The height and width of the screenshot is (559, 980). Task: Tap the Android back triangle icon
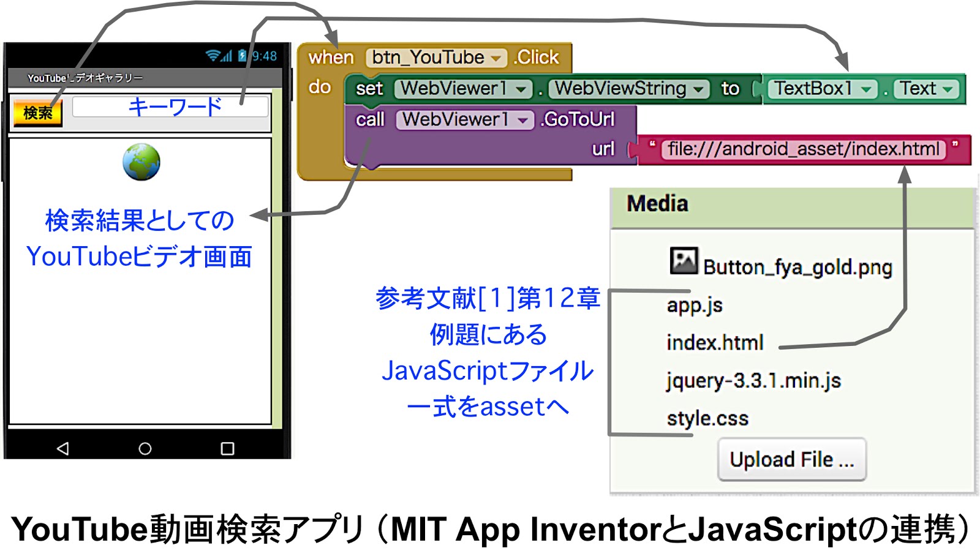pos(62,449)
